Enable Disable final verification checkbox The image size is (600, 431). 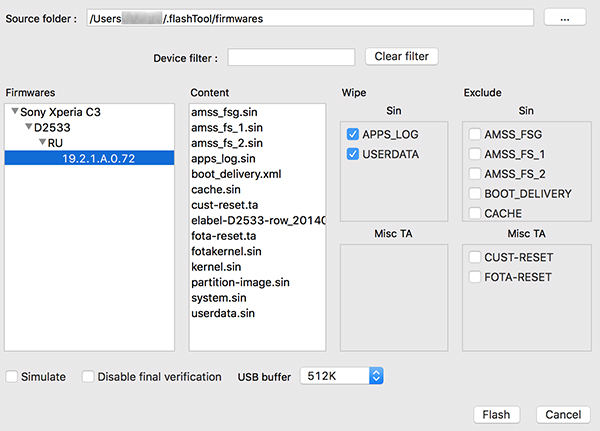[88, 377]
